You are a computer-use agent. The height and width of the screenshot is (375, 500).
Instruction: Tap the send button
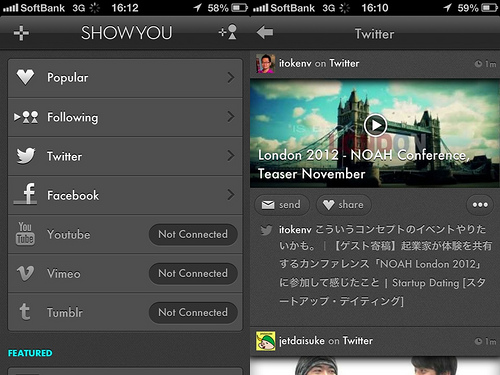(x=282, y=205)
